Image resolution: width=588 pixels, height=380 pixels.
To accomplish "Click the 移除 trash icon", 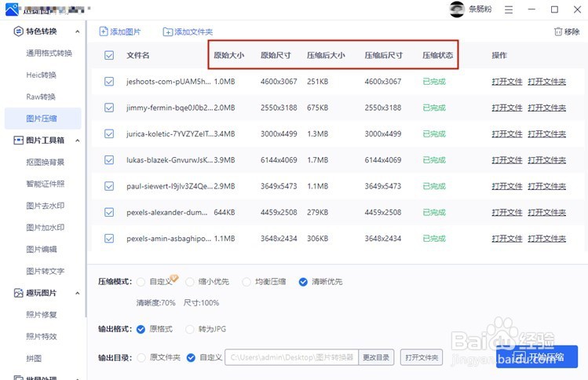I will [558, 31].
